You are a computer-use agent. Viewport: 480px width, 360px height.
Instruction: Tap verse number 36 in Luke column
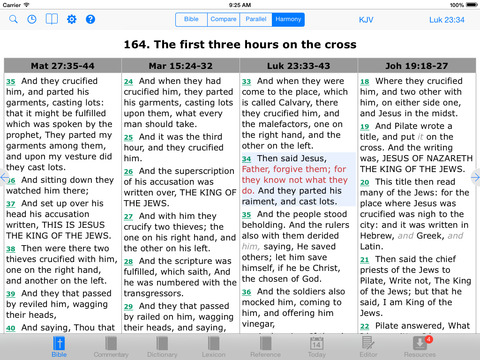[246, 292]
